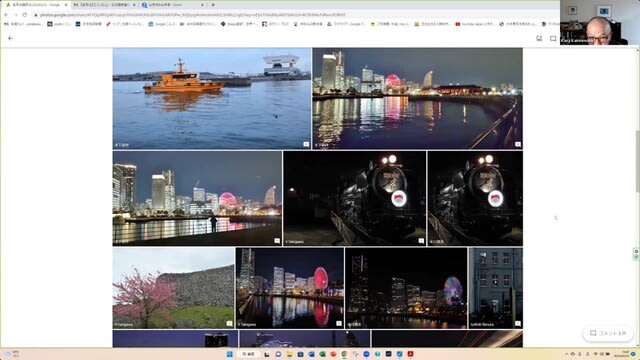Open the Adobe Acrobat taskbar icon
This screenshot has height=360, width=640.
point(410,354)
